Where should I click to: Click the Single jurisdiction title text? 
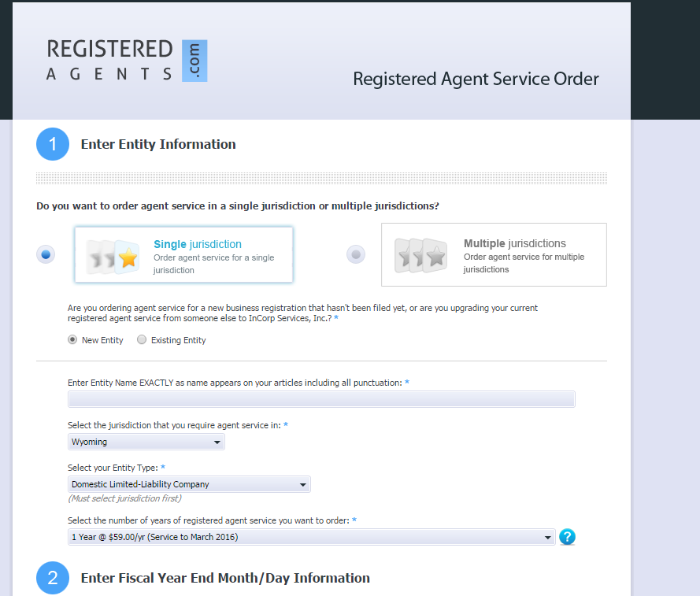198,244
